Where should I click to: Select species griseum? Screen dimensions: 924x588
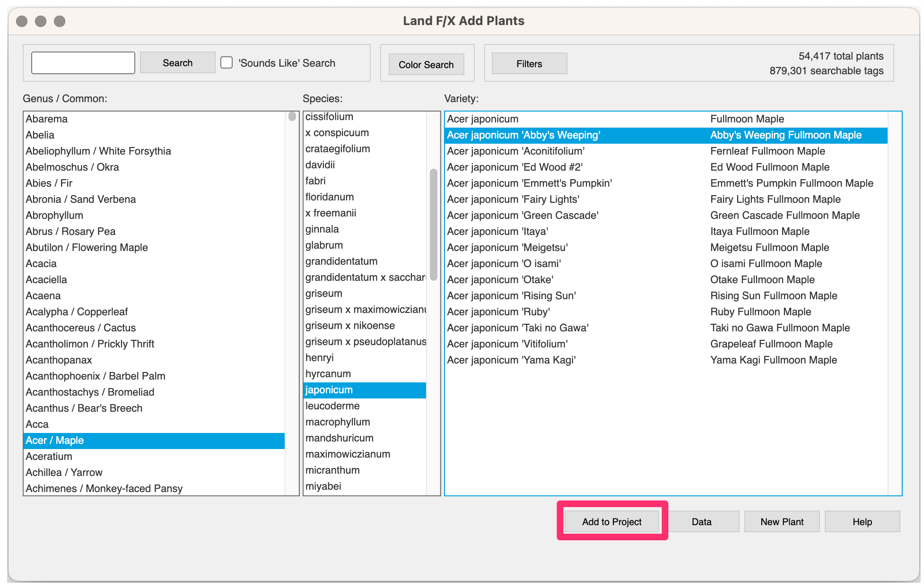365,294
